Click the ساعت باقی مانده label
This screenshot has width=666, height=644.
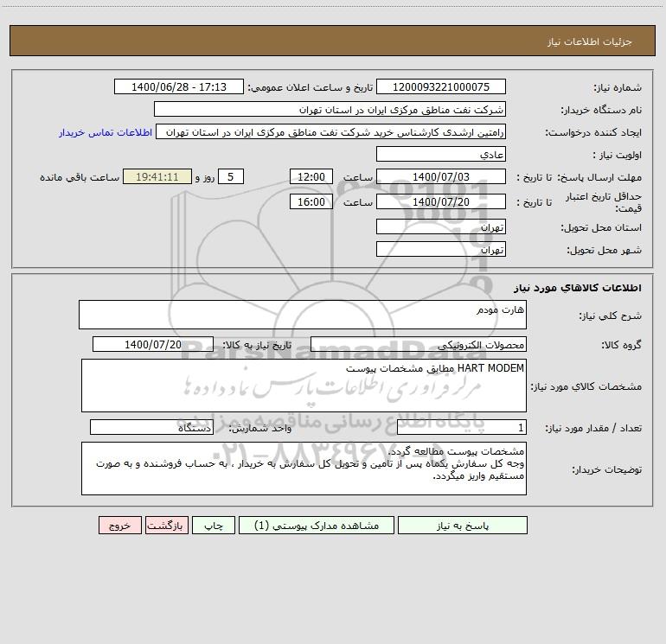point(80,177)
